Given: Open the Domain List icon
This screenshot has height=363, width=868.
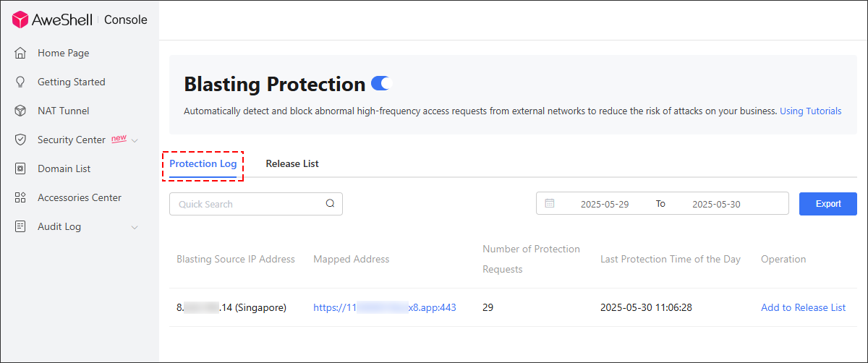Looking at the screenshot, I should (x=21, y=168).
